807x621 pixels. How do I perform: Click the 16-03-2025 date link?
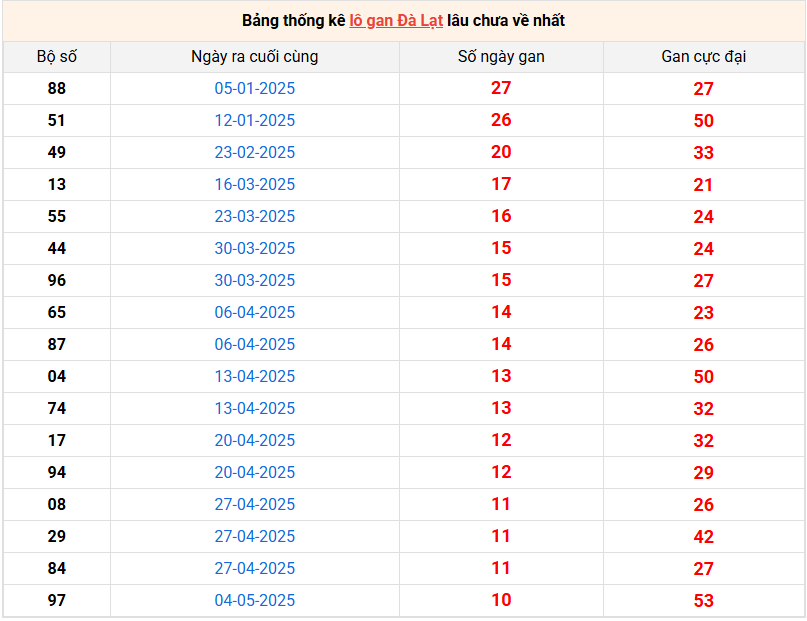[255, 185]
